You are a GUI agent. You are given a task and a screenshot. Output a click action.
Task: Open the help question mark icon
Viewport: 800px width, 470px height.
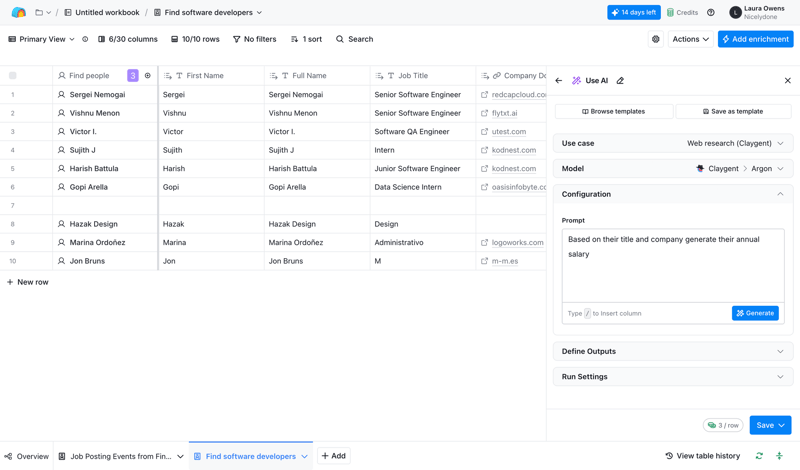tap(711, 12)
